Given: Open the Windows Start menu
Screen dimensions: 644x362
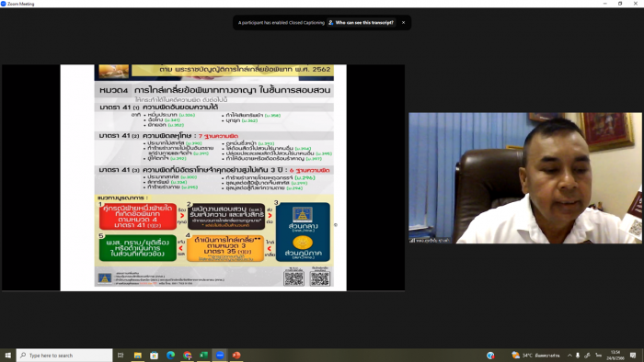Looking at the screenshot, I should [x=7, y=355].
